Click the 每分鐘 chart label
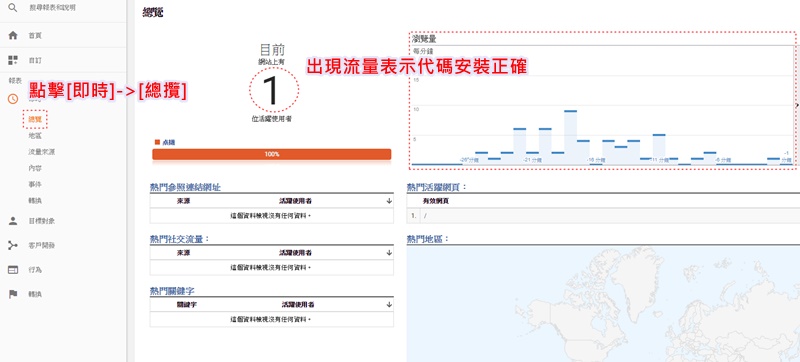 422,51
